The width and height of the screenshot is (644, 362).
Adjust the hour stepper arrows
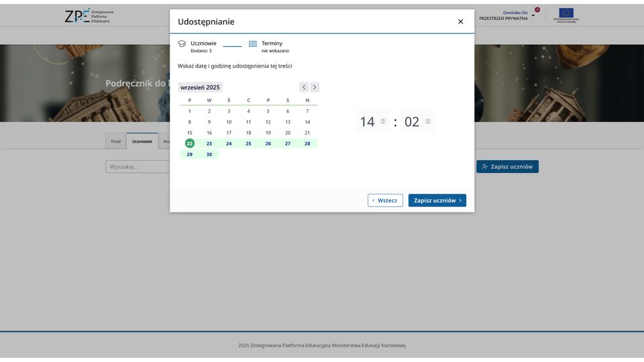(x=383, y=121)
